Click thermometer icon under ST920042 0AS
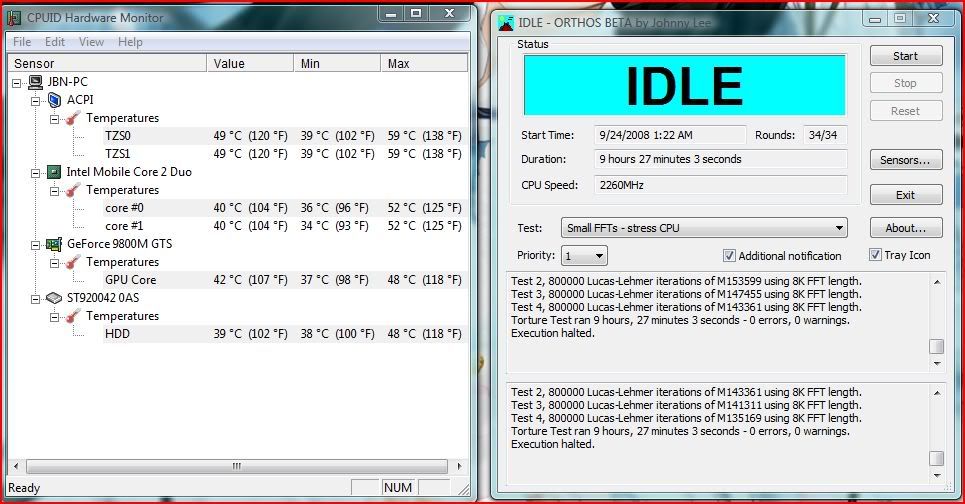965x504 pixels. coord(73,316)
